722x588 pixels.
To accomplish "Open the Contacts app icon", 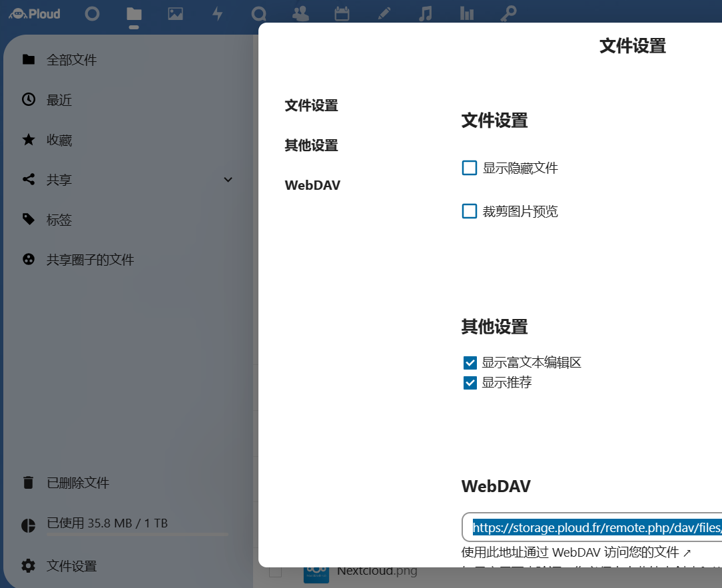I will (x=300, y=14).
